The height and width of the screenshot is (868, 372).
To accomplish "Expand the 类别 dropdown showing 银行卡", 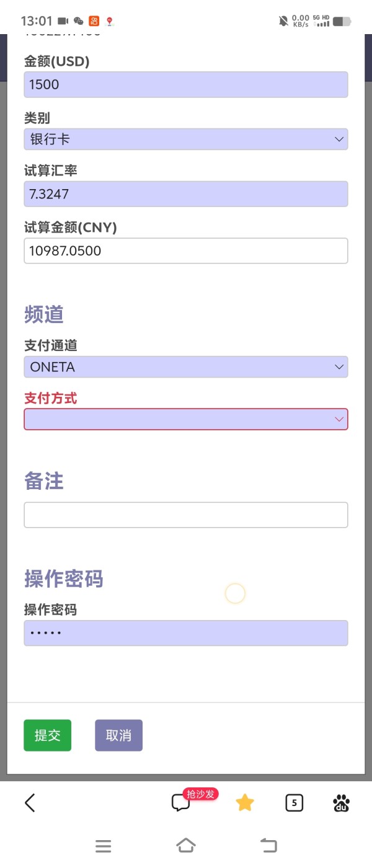I will click(185, 139).
